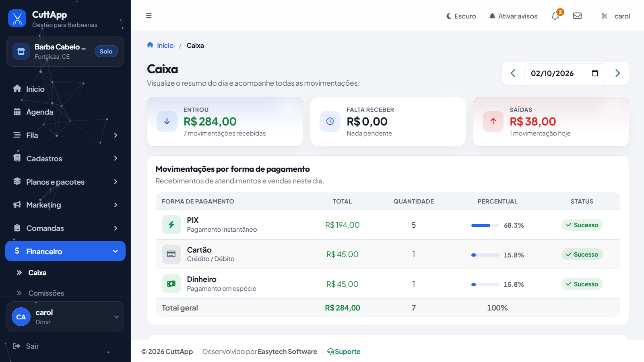Viewport: 644px width, 362px height.
Task: Click the clock icon in Falta Receber card
Action: (x=330, y=121)
